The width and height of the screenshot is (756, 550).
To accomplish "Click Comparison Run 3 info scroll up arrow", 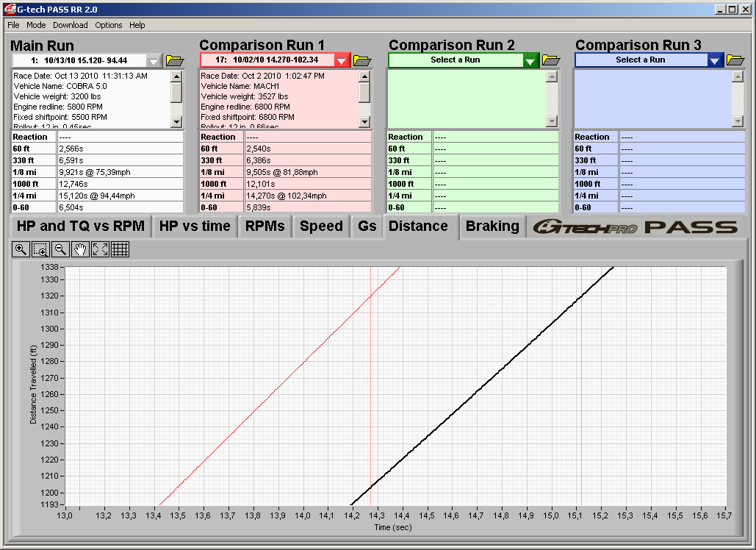I will tap(737, 76).
